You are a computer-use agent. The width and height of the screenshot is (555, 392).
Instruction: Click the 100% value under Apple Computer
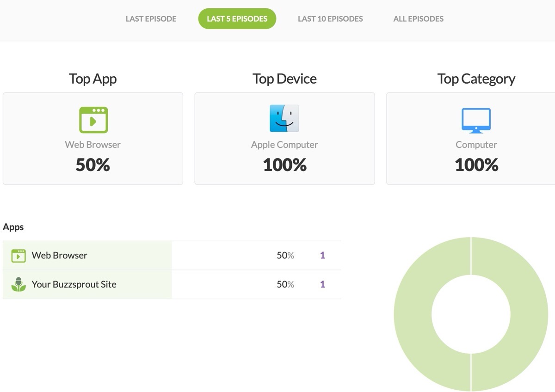point(284,165)
